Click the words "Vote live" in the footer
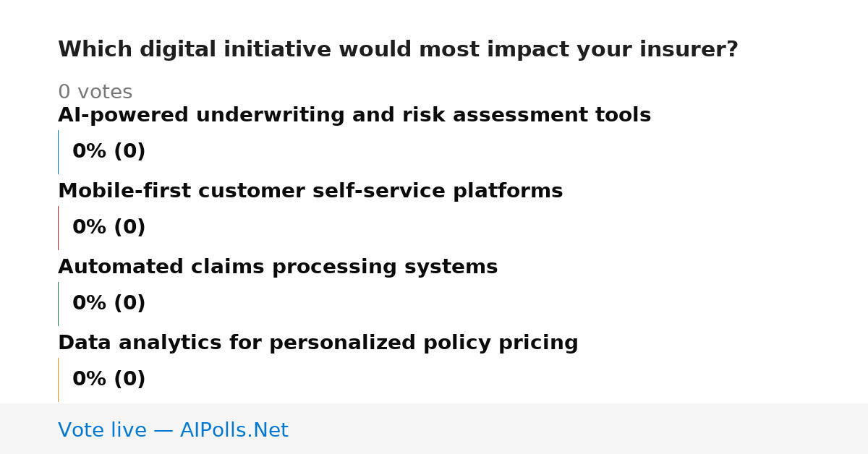This screenshot has width=868, height=454. (x=102, y=431)
